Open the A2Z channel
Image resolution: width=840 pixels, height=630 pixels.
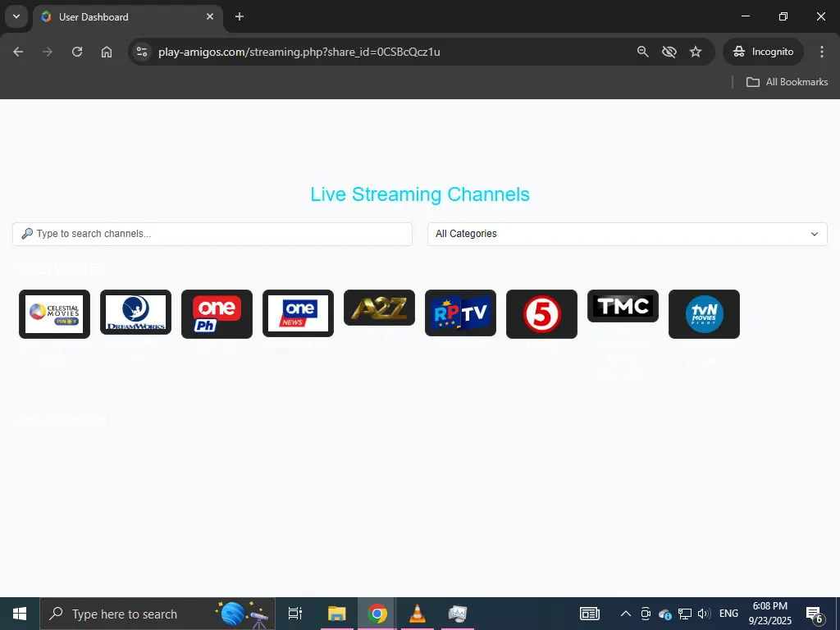point(379,308)
